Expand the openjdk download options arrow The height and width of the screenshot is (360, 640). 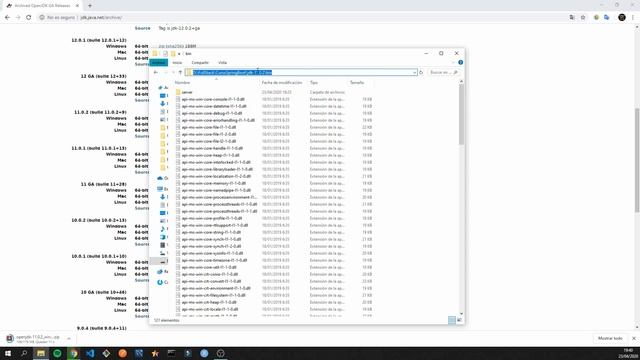tap(69, 339)
